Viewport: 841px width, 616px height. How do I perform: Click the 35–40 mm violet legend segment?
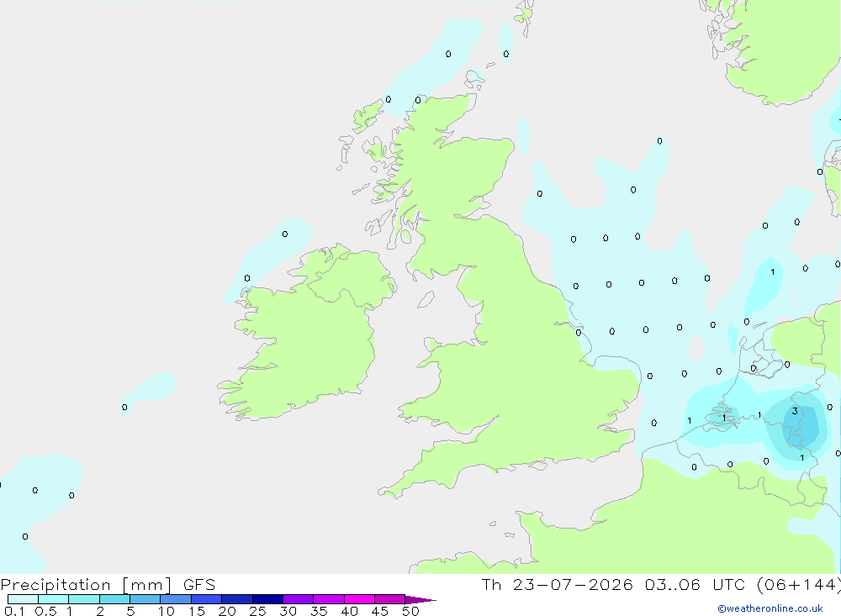[x=328, y=599]
